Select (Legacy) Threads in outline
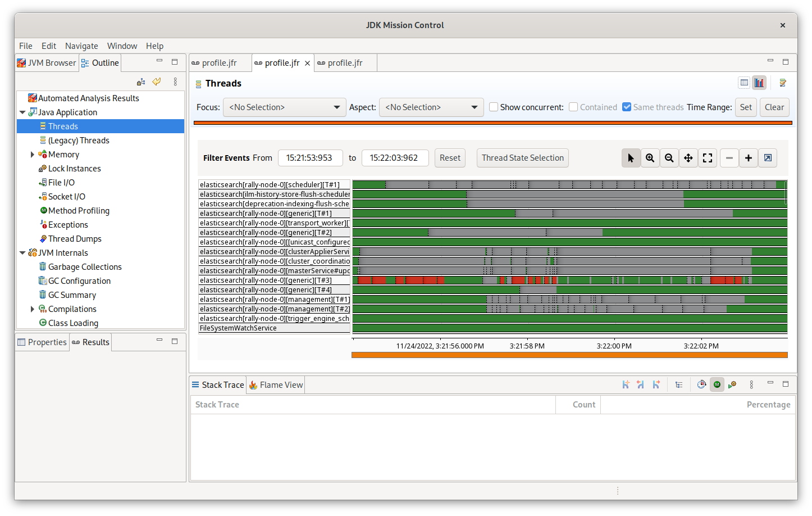Screen dimensions: 812x516 79,141
